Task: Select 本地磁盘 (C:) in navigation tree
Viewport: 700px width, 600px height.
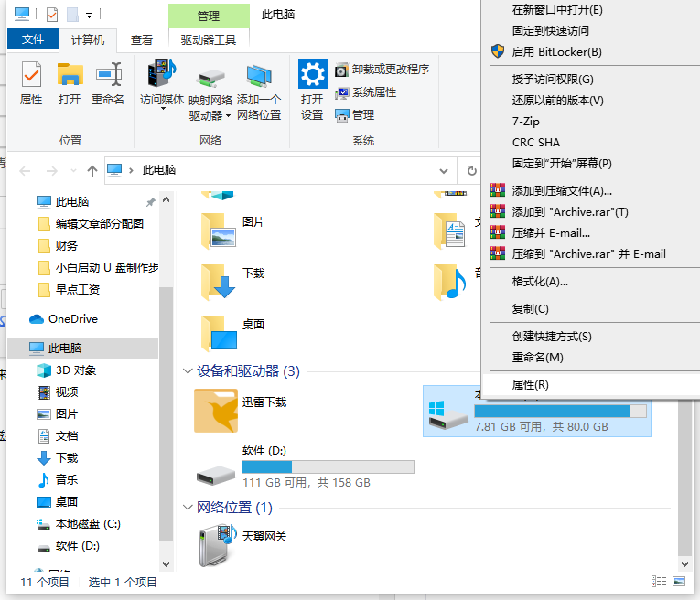Action: pyautogui.click(x=88, y=524)
